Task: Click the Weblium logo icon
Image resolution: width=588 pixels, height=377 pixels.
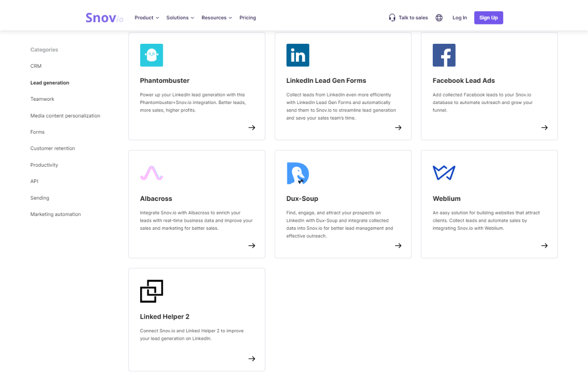Action: point(444,173)
